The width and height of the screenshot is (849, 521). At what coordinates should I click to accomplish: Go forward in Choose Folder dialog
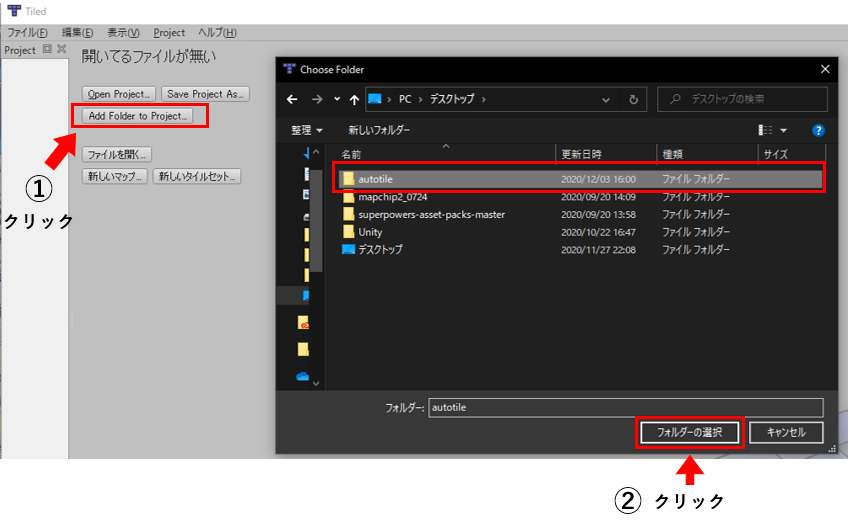(317, 99)
